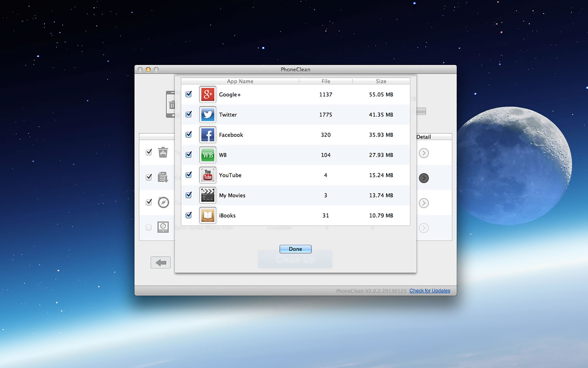Click the dark highlighted detail arrow
Image resolution: width=588 pixels, height=368 pixels.
[424, 178]
